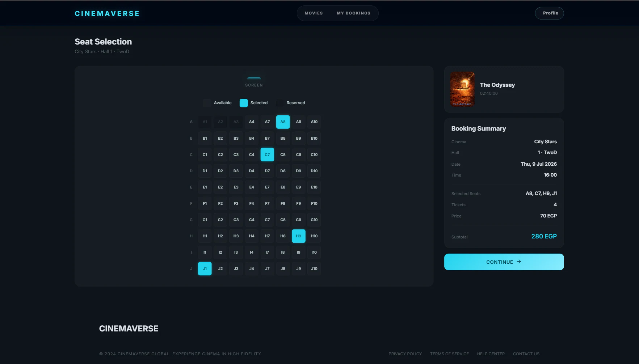
Task: Click the Profile button
Action: (x=549, y=13)
